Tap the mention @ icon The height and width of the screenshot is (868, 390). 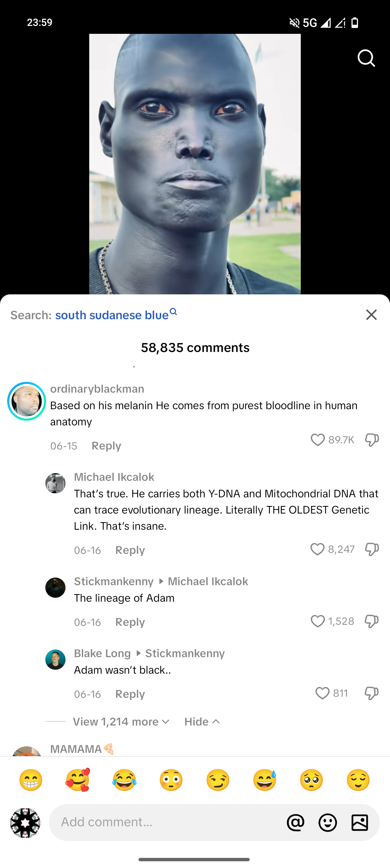(x=296, y=822)
